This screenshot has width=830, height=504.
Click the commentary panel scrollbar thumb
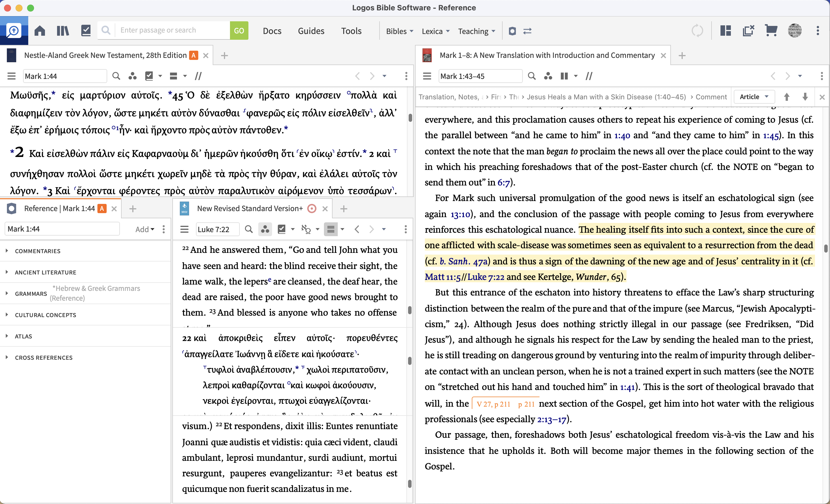coord(826,249)
